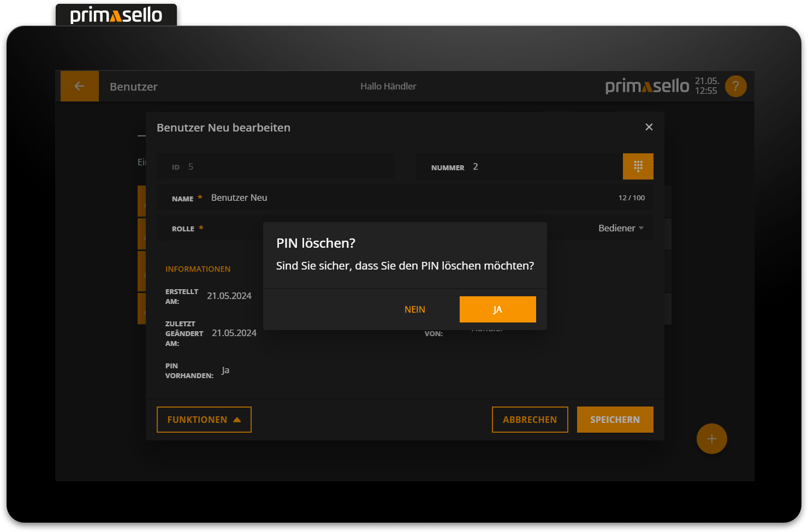The image size is (808, 532).
Task: Click the Name field containing Benutzer Neu
Action: pos(404,198)
